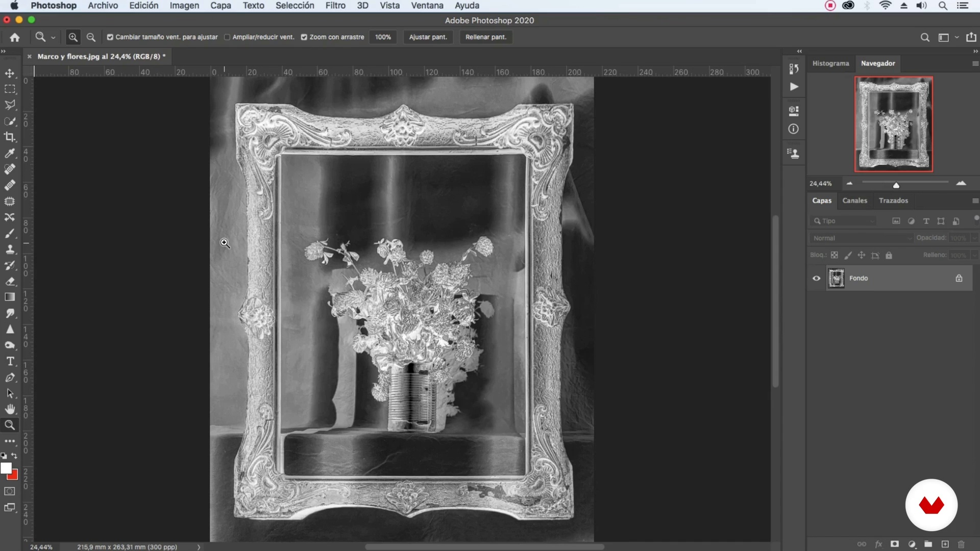The image size is (980, 551).
Task: Select the Hand tool
Action: tap(10, 409)
